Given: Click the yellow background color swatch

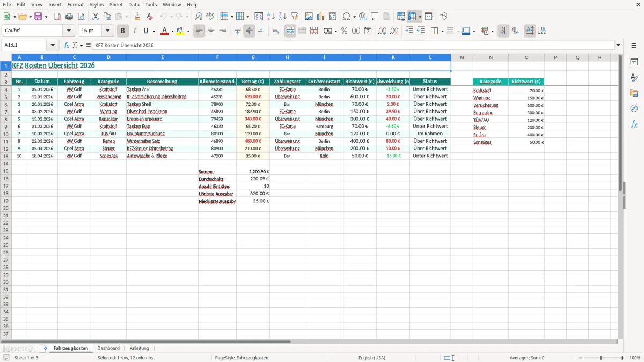Looking at the screenshot, I should point(180,31).
